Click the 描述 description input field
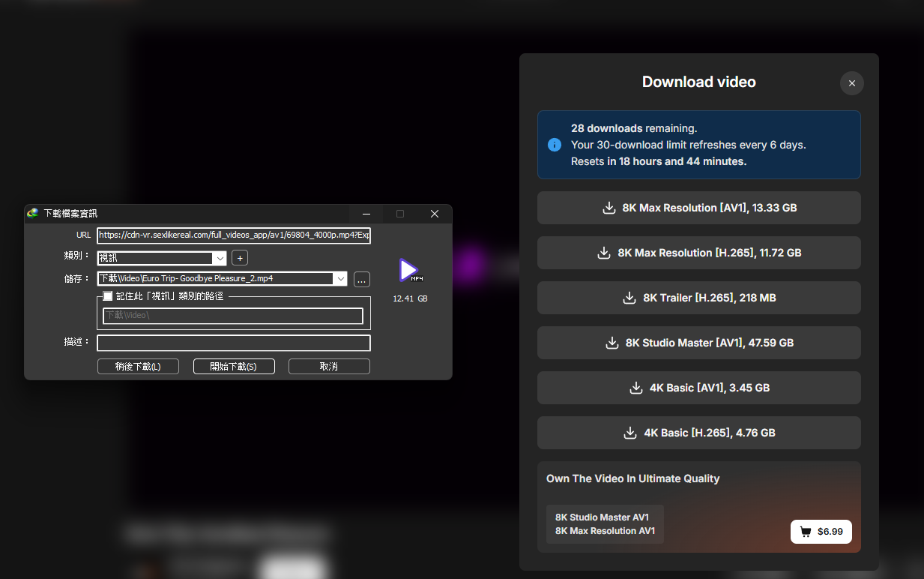The height and width of the screenshot is (579, 924). click(234, 343)
